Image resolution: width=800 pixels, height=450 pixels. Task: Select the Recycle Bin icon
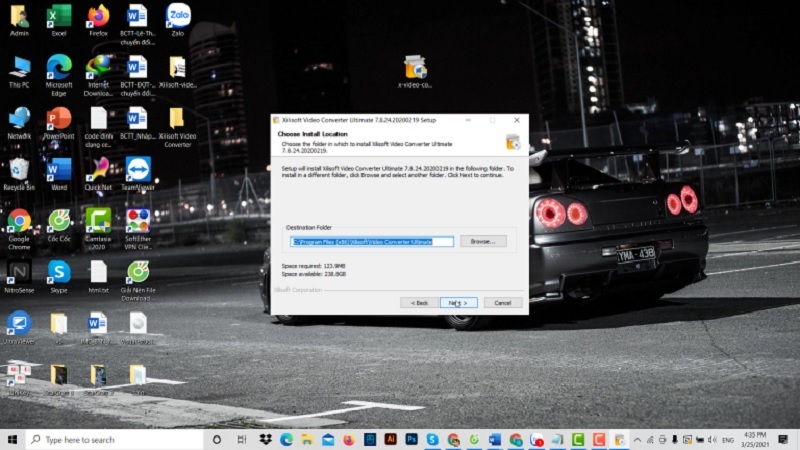19,169
